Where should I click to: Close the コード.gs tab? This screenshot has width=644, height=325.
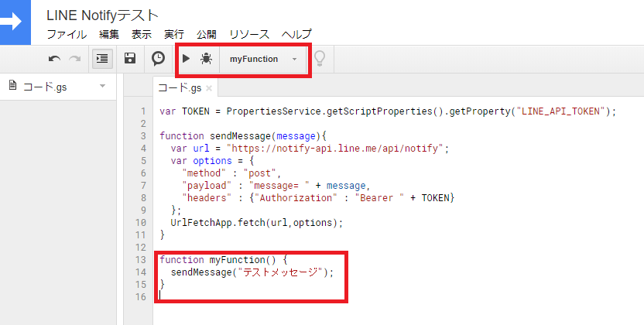tap(209, 88)
